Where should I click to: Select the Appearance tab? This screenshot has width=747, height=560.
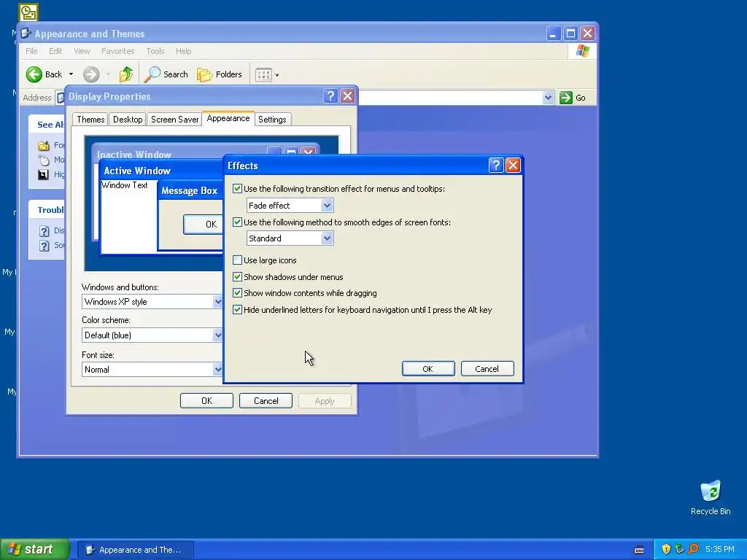[x=228, y=118]
